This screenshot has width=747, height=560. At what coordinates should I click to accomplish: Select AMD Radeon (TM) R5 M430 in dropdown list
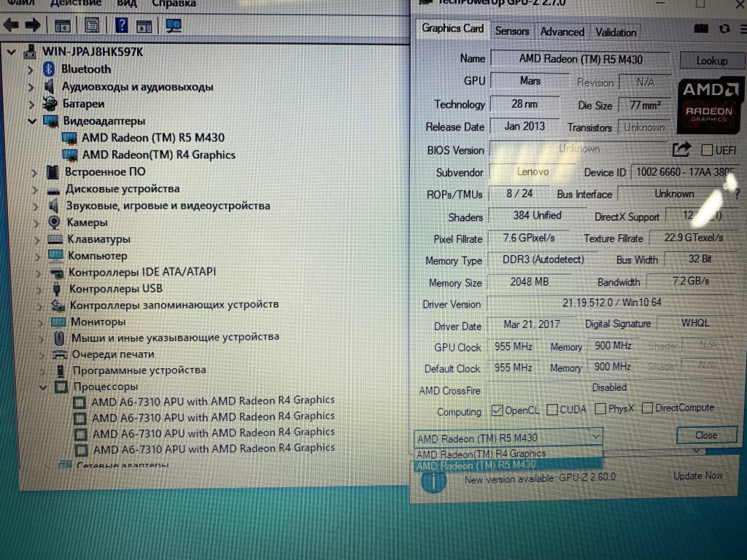click(x=508, y=464)
